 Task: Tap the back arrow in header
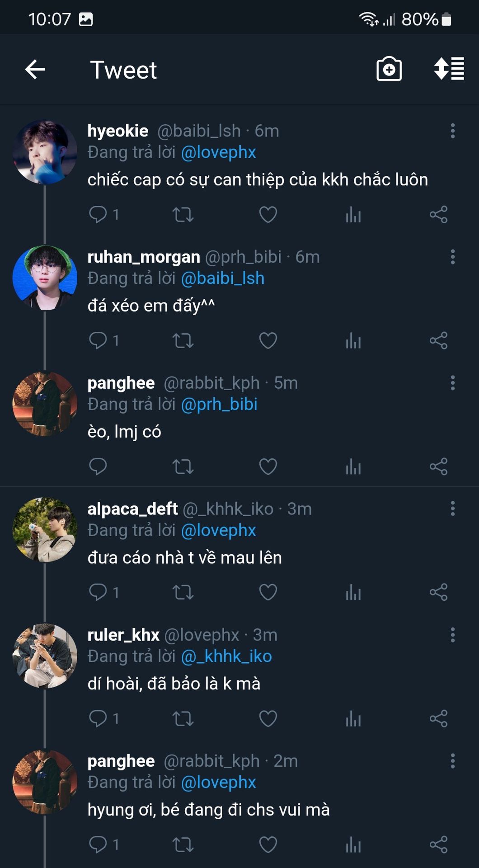coord(35,70)
